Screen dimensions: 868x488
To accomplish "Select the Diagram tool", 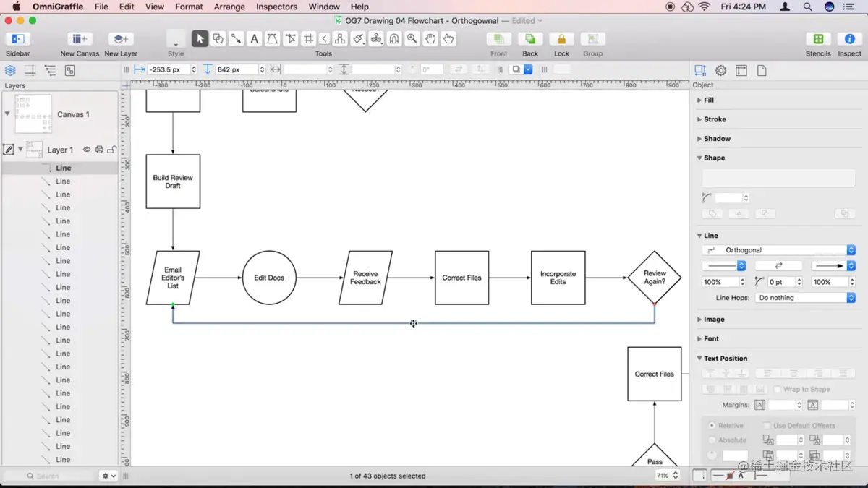I will [x=340, y=39].
